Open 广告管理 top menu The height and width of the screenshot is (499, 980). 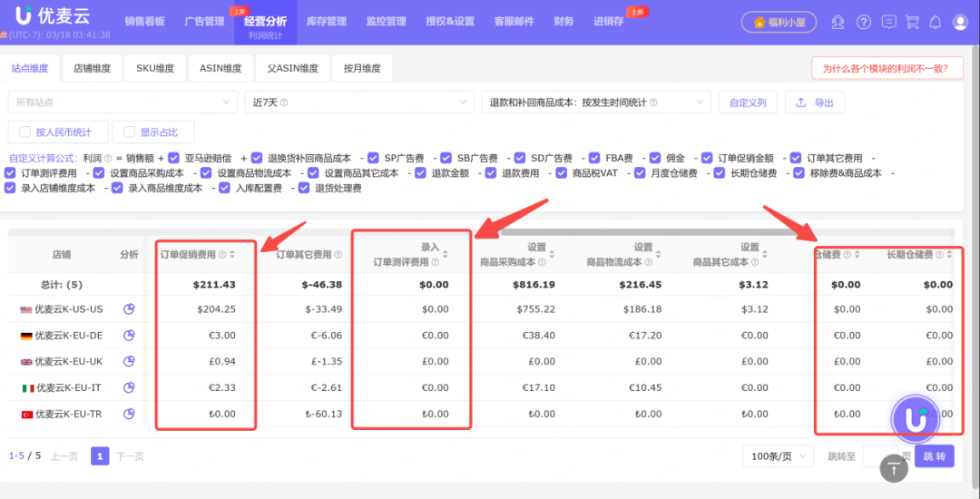(204, 22)
